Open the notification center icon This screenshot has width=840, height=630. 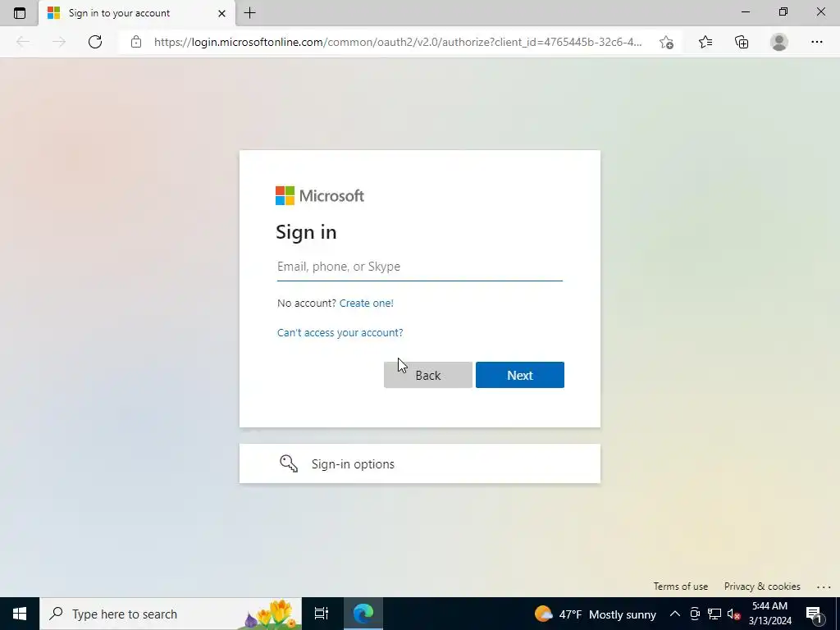pyautogui.click(x=813, y=614)
